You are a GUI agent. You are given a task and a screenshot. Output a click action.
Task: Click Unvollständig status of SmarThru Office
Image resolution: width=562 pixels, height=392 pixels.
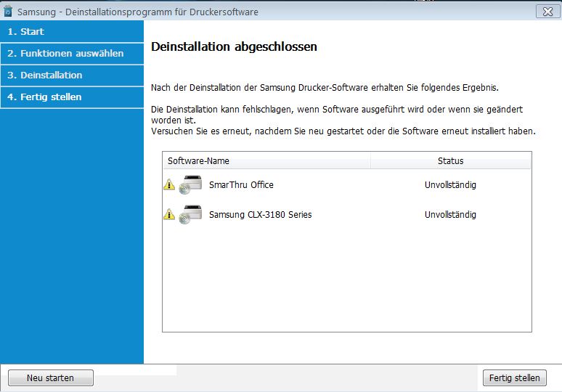[450, 185]
